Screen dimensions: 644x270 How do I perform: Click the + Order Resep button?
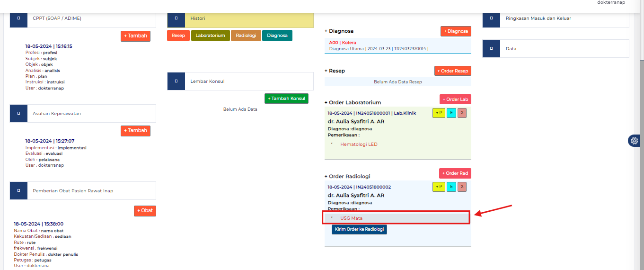[x=453, y=71]
